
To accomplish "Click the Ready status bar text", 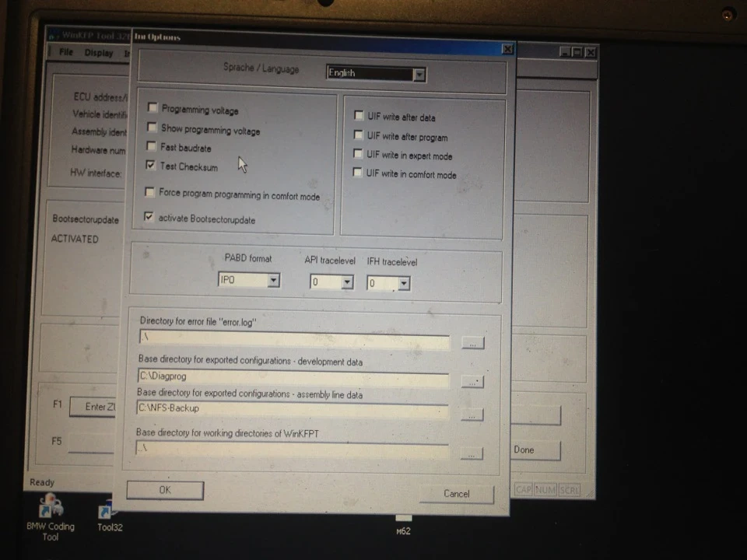I will click(42, 482).
